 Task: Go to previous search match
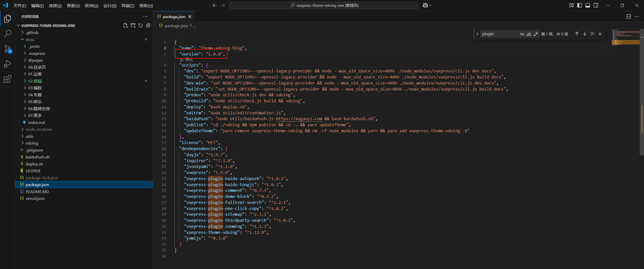coord(577,34)
